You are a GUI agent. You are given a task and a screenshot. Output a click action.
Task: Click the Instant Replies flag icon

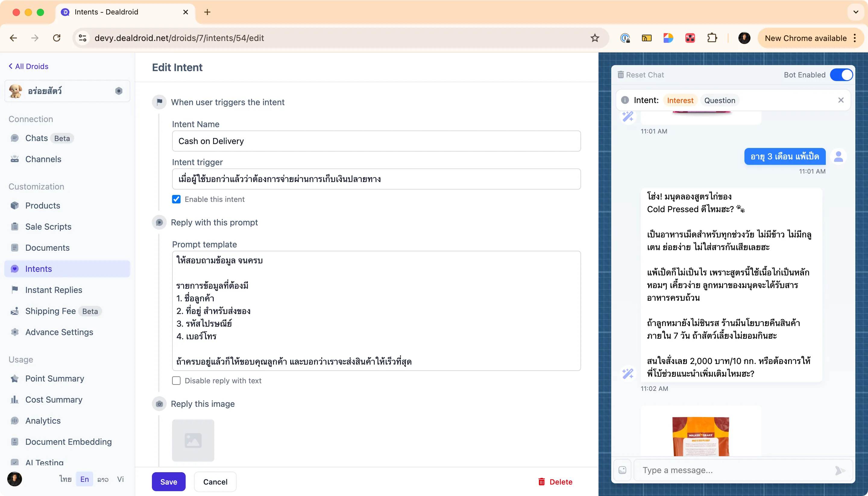[x=15, y=290]
